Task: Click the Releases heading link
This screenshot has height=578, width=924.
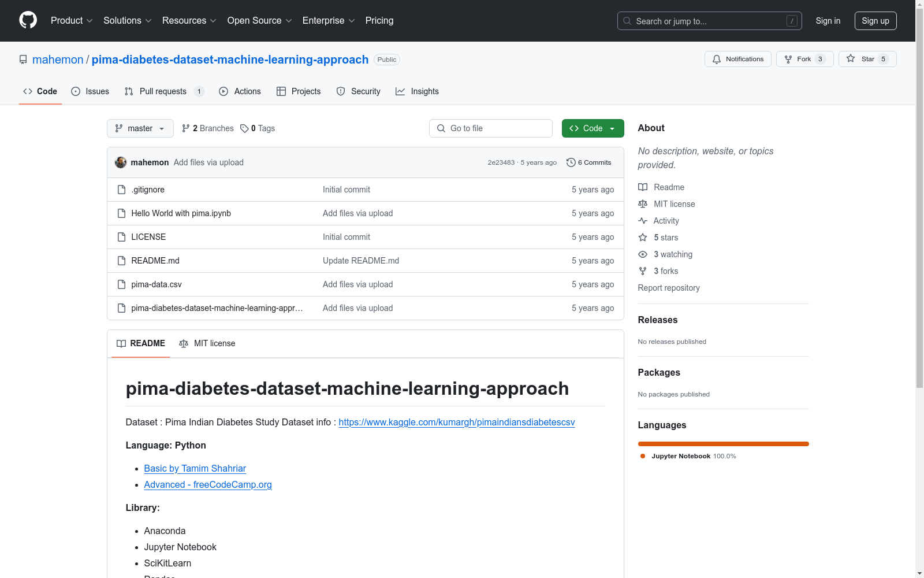Action: (658, 320)
